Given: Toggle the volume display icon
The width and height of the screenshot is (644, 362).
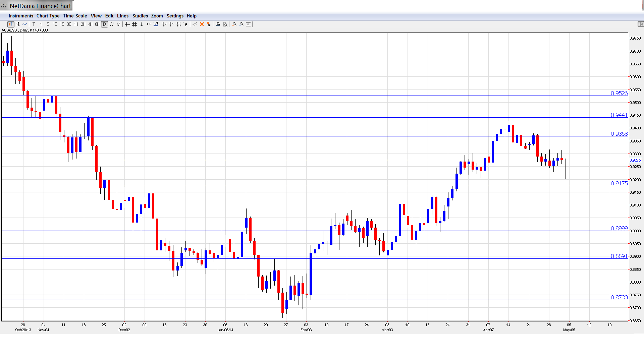Looking at the screenshot, I should [x=156, y=24].
